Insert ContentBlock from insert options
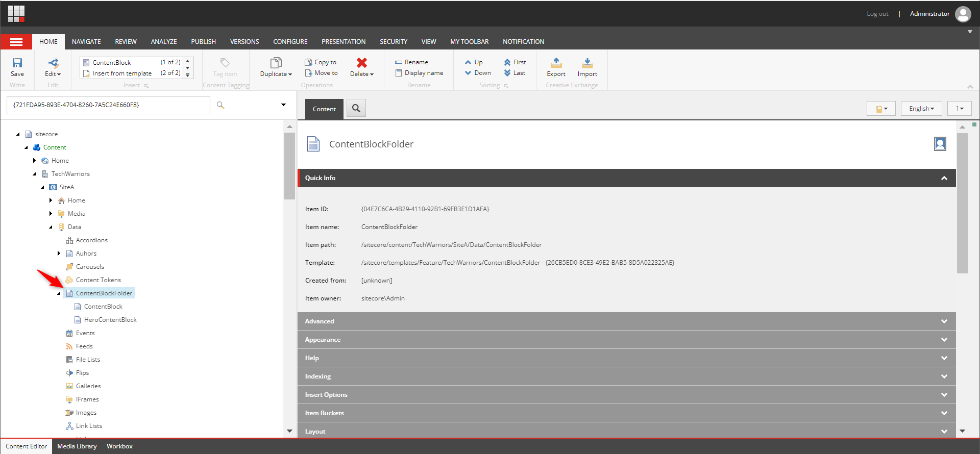Screen dimensions: 980x454 pyautogui.click(x=132, y=62)
